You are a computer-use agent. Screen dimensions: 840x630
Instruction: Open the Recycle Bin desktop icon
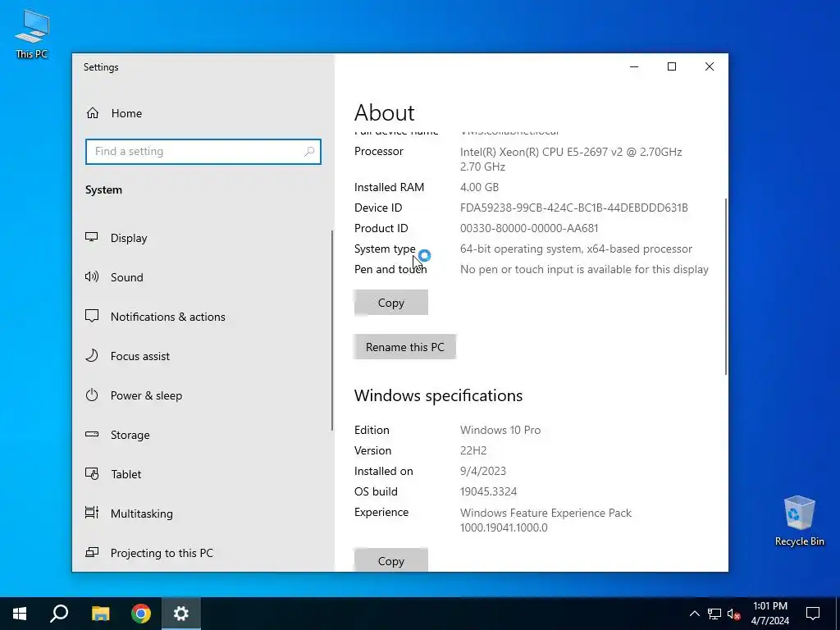[799, 520]
